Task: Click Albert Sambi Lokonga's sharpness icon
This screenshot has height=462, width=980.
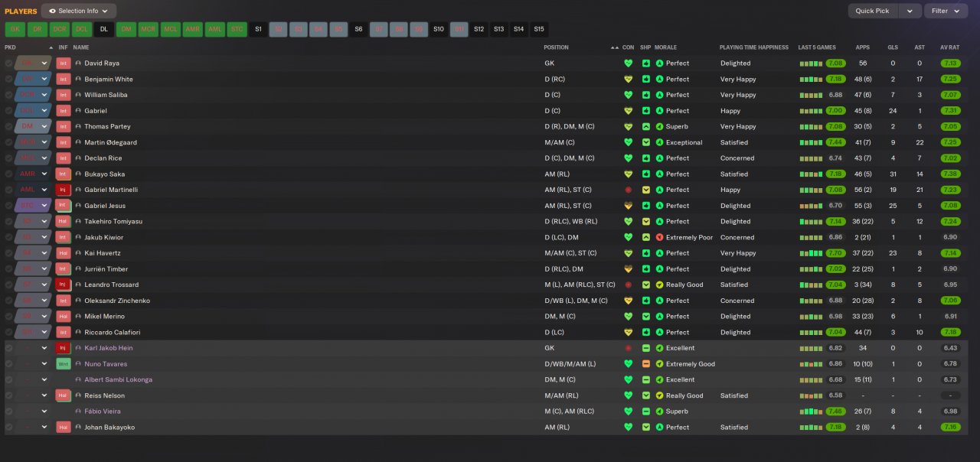Action: point(646,379)
